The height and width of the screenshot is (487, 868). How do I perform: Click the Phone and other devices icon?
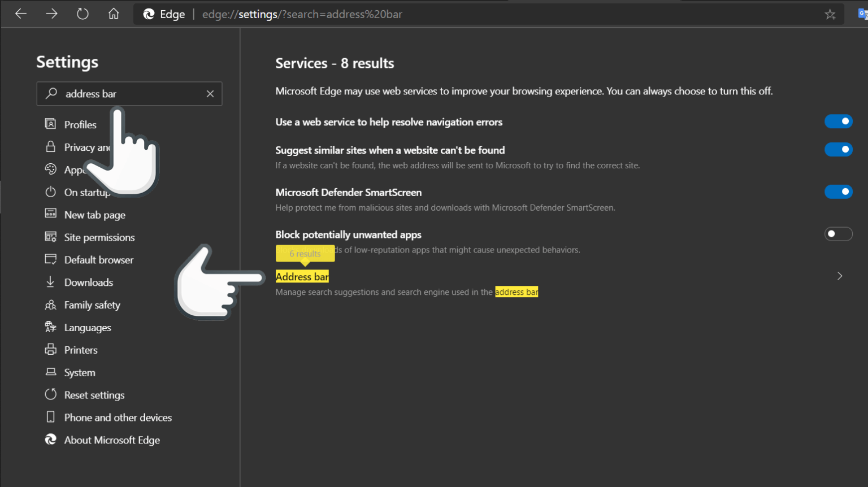tap(50, 417)
